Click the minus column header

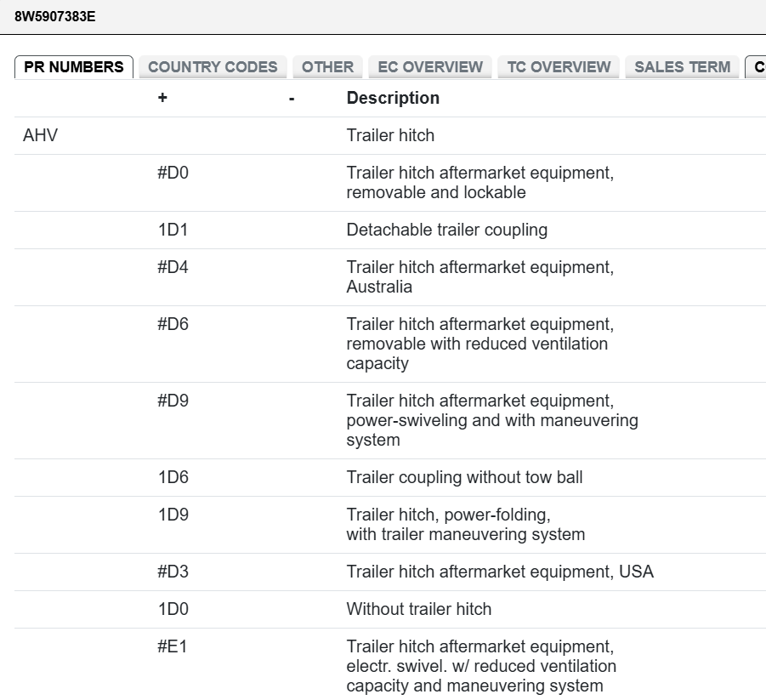292,98
